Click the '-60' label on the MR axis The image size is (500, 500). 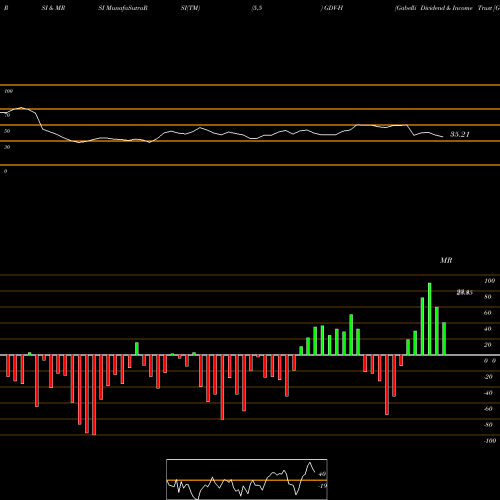coord(488,409)
